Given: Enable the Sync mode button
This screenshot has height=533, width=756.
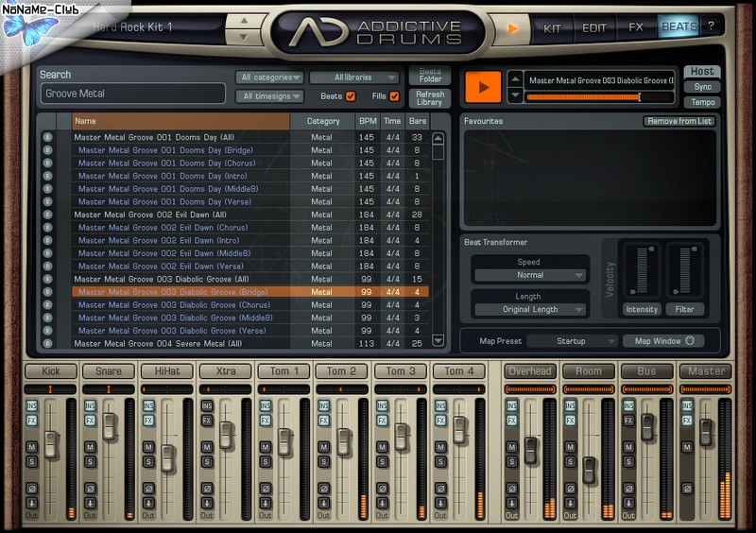Looking at the screenshot, I should [x=702, y=87].
